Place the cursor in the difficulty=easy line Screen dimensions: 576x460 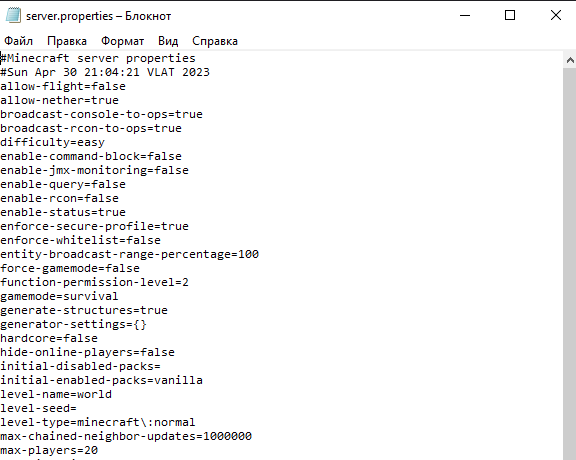coord(53,142)
